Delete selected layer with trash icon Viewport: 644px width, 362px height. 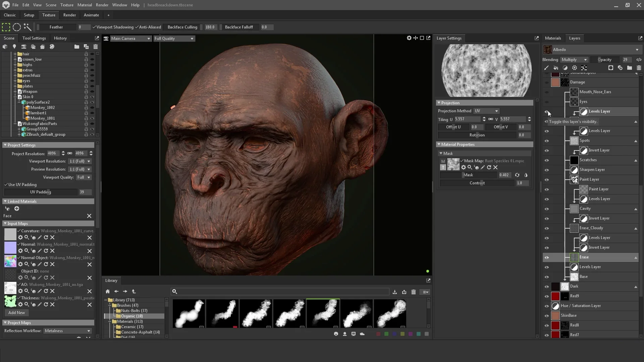[x=639, y=68]
